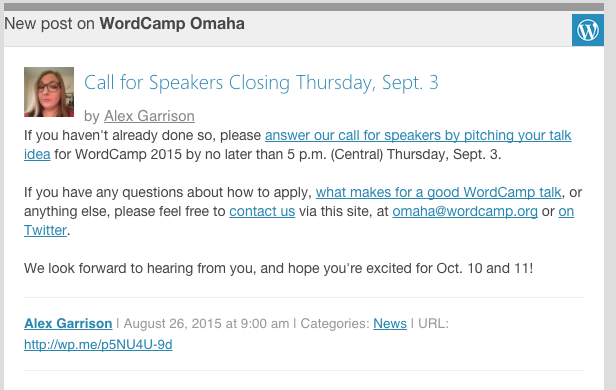Email omaha@wordcamp.org via the address link
The height and width of the screenshot is (390, 616).
465,211
